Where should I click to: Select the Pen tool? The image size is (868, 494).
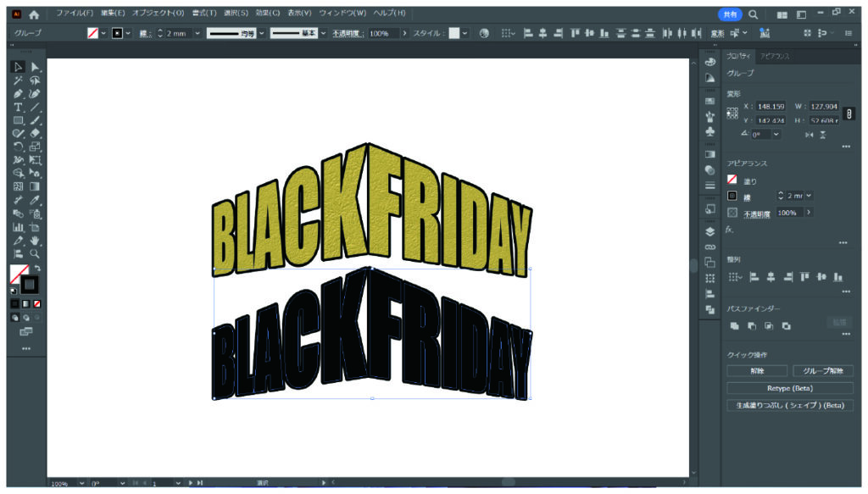[18, 94]
